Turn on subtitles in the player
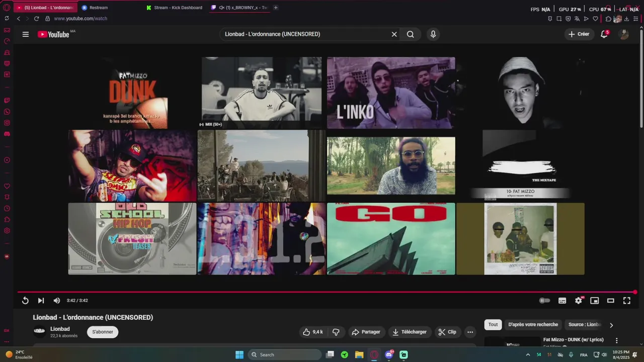The width and height of the screenshot is (644, 362). (562, 301)
